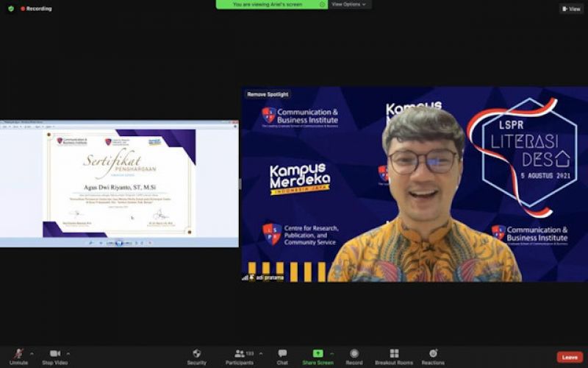Expand share options caret beside Share Screen
The width and height of the screenshot is (588, 368).
pyautogui.click(x=332, y=354)
